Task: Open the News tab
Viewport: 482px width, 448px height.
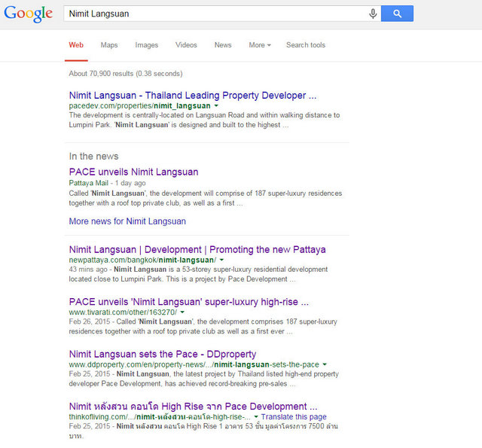Action: pos(223,45)
